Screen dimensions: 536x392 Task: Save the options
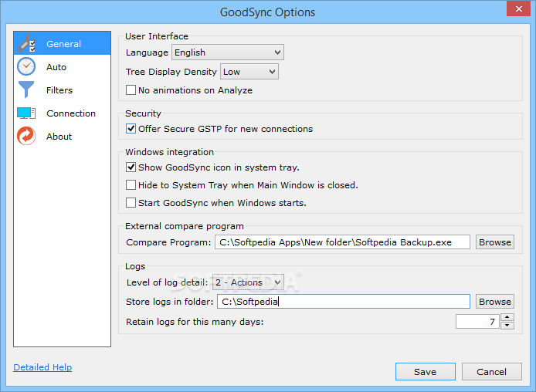[426, 371]
